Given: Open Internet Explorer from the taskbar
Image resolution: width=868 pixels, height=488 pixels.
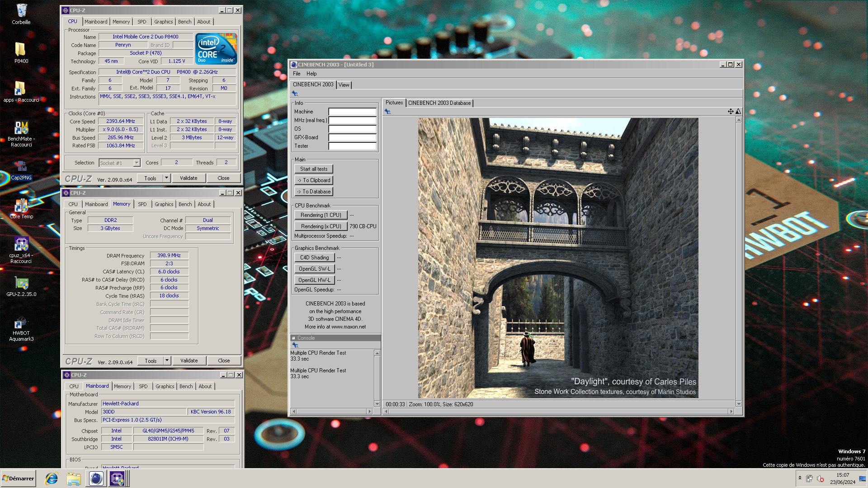Looking at the screenshot, I should (x=52, y=479).
